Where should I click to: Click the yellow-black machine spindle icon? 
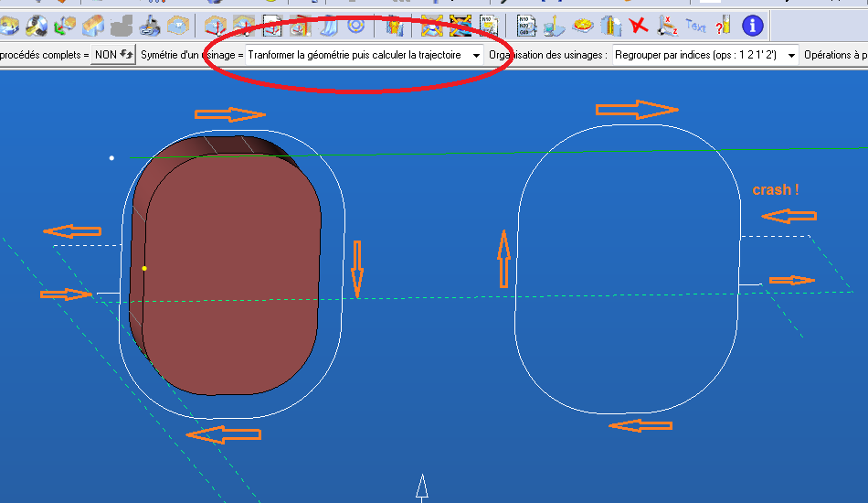[x=37, y=26]
